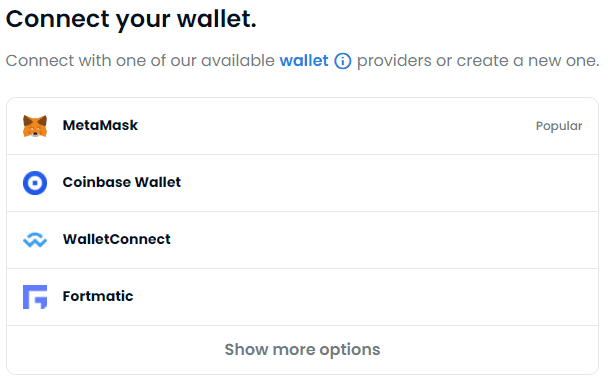Click the Connect your wallet heading

(131, 19)
